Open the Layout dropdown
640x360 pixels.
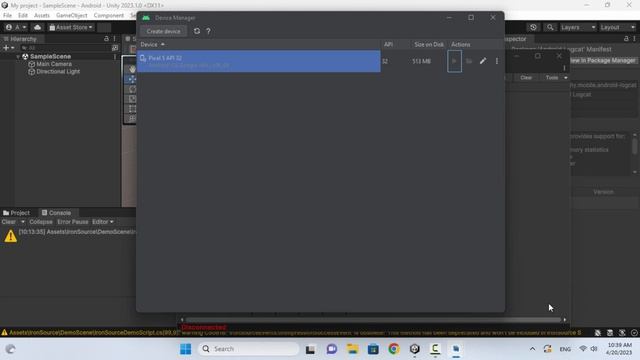click(x=618, y=27)
